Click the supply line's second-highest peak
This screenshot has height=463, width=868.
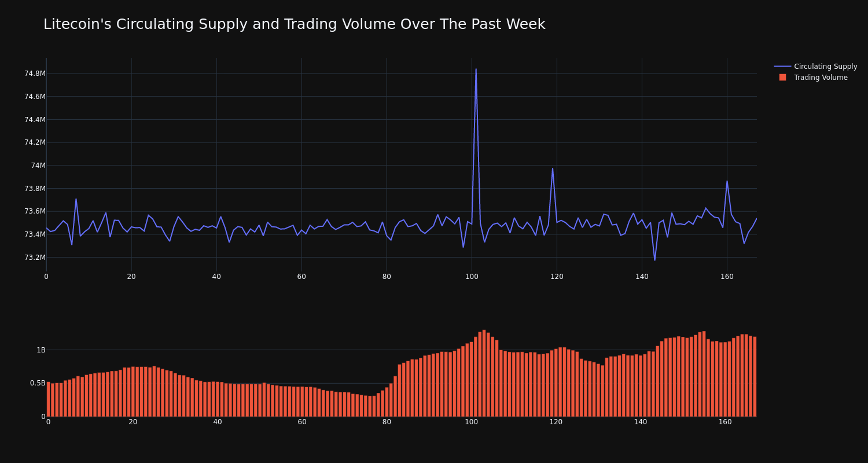pos(553,168)
